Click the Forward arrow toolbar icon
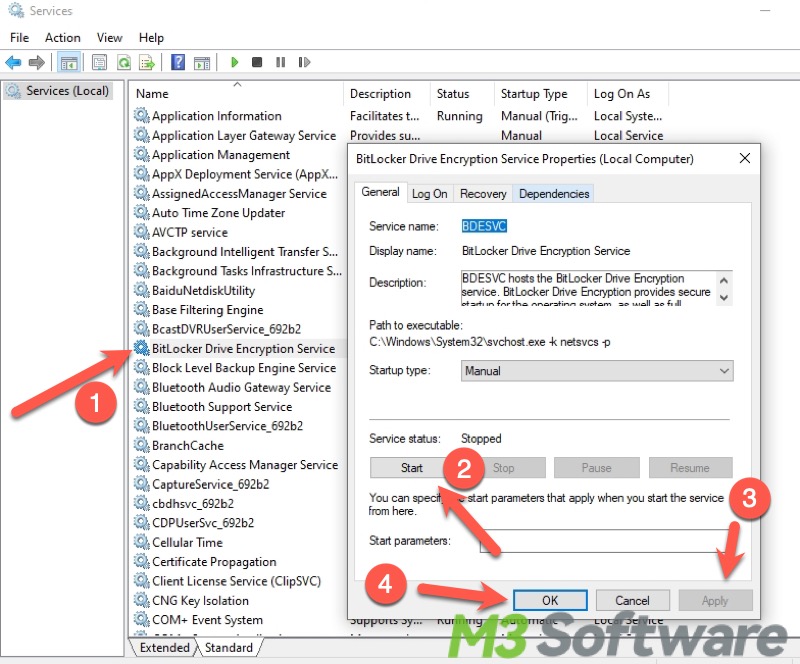The height and width of the screenshot is (664, 800). [x=36, y=63]
